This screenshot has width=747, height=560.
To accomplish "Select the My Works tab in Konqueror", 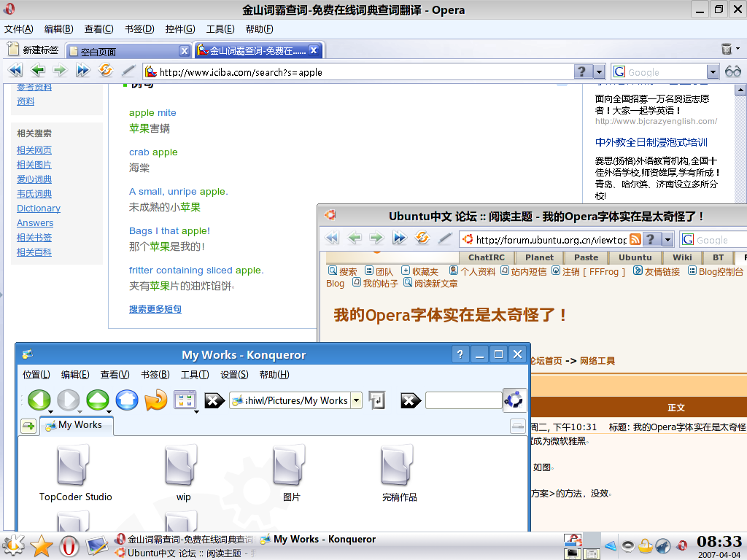I will [x=76, y=425].
